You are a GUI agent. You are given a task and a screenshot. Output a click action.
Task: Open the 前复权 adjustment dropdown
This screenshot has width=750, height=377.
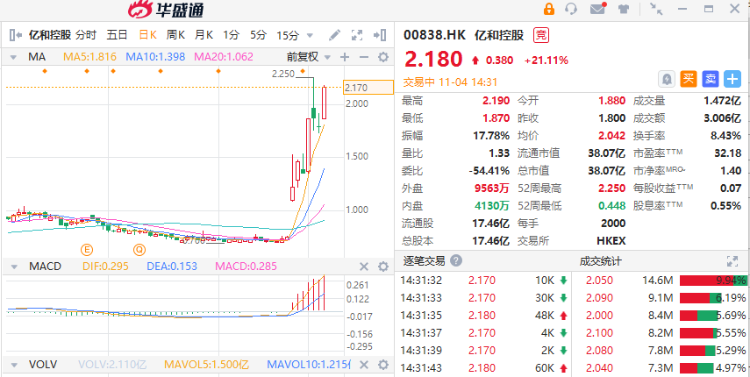(x=309, y=57)
